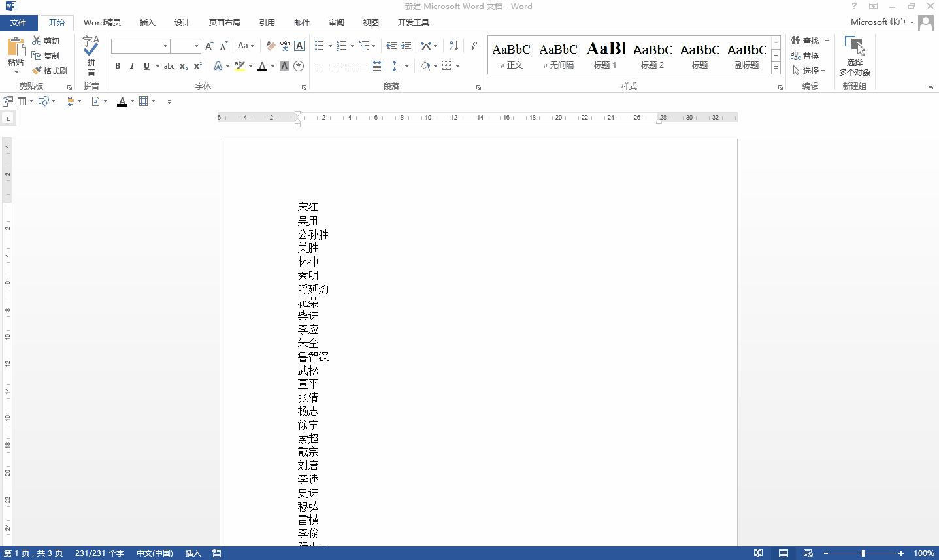Toggle underline formatting
The image size is (939, 560).
146,66
